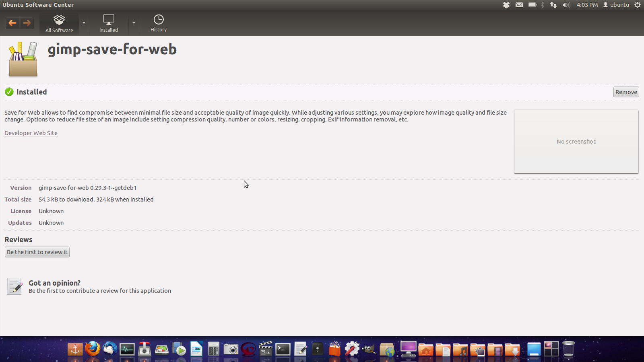644x362 pixels.
Task: Open the battery indicator menu
Action: tap(532, 5)
